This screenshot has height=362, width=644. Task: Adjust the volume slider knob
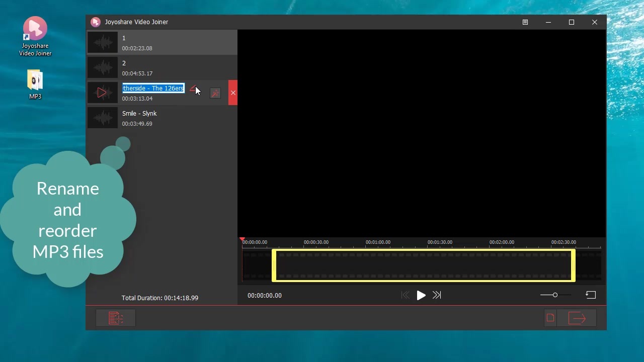pyautogui.click(x=555, y=295)
